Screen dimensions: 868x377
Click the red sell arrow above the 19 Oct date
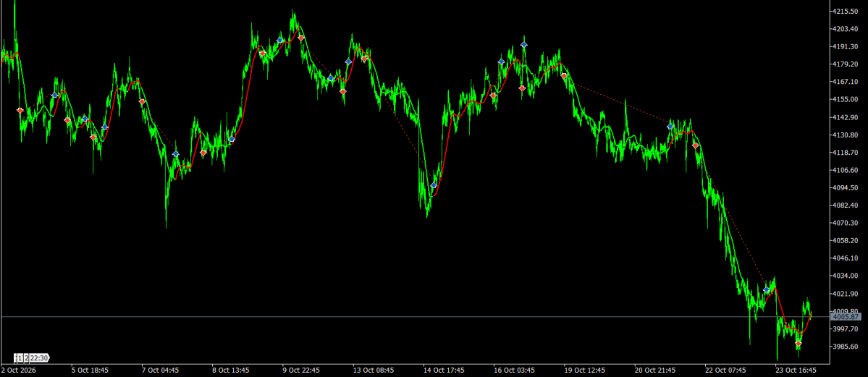pos(564,76)
